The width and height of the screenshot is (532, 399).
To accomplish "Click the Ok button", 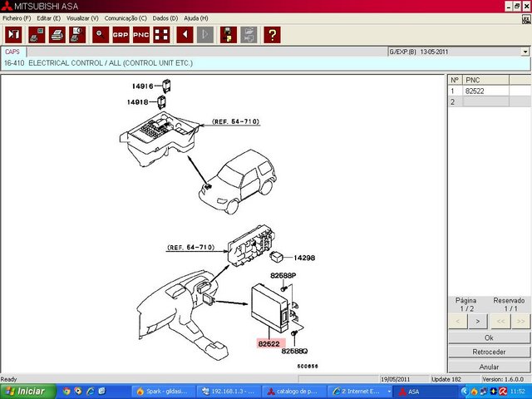I will 489,338.
